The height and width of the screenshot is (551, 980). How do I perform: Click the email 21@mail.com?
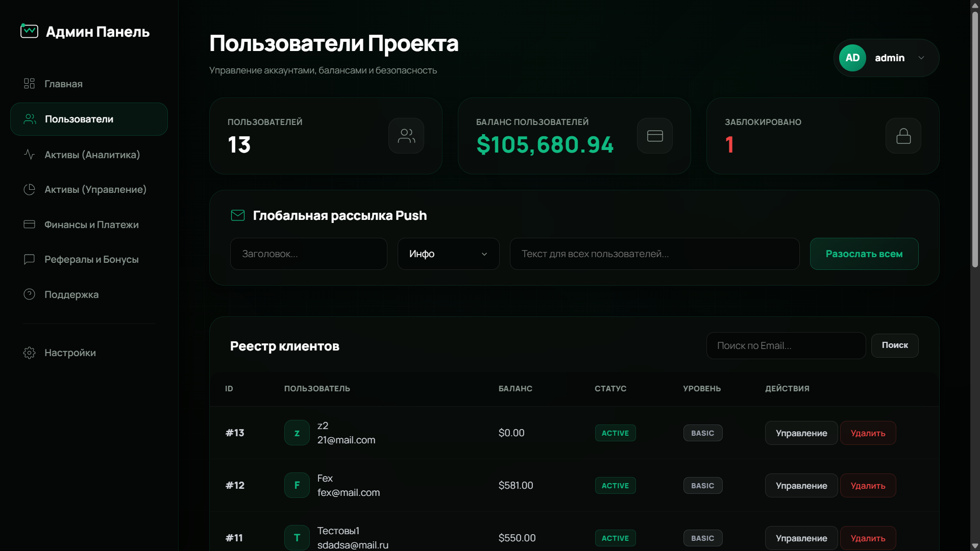pyautogui.click(x=346, y=440)
